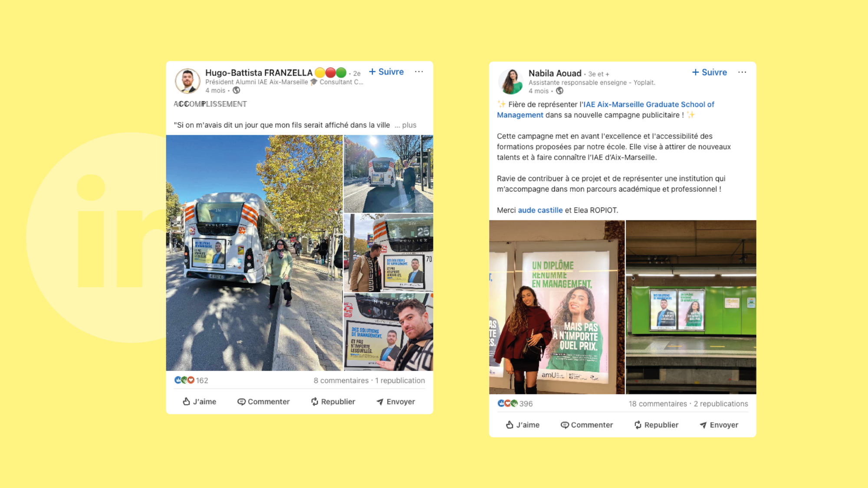Republish Nabila Aouad's post with Republier
868x488 pixels.
(656, 425)
